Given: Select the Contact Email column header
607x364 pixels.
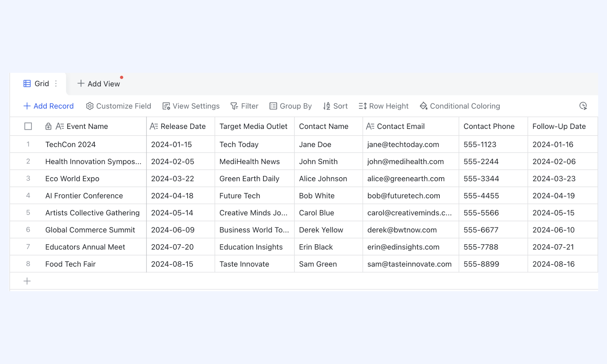Looking at the screenshot, I should 411,126.
